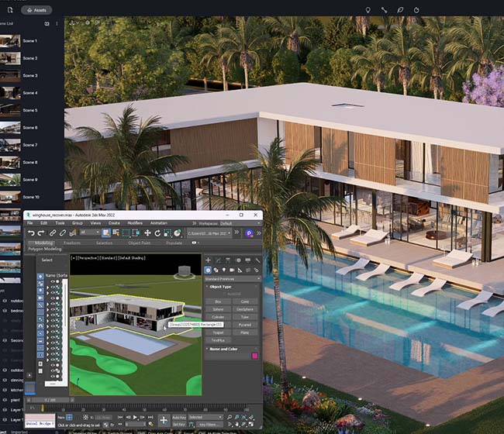Screen dimensions: 504x434
Task: Click the Select and Place tool
Action: 178,233
